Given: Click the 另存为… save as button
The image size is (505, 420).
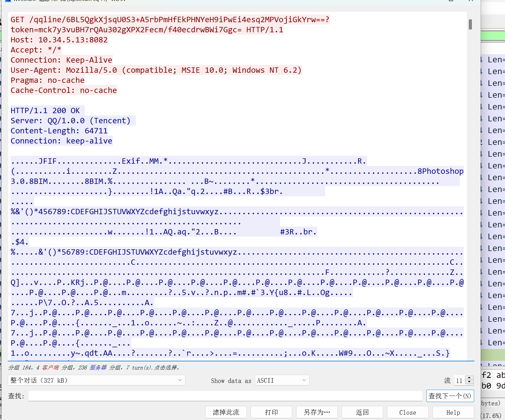Looking at the screenshot, I should click(x=317, y=412).
